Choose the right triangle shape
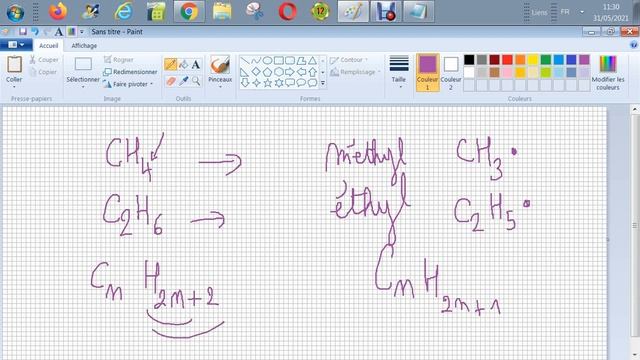This screenshot has width=640, height=360. (245, 72)
